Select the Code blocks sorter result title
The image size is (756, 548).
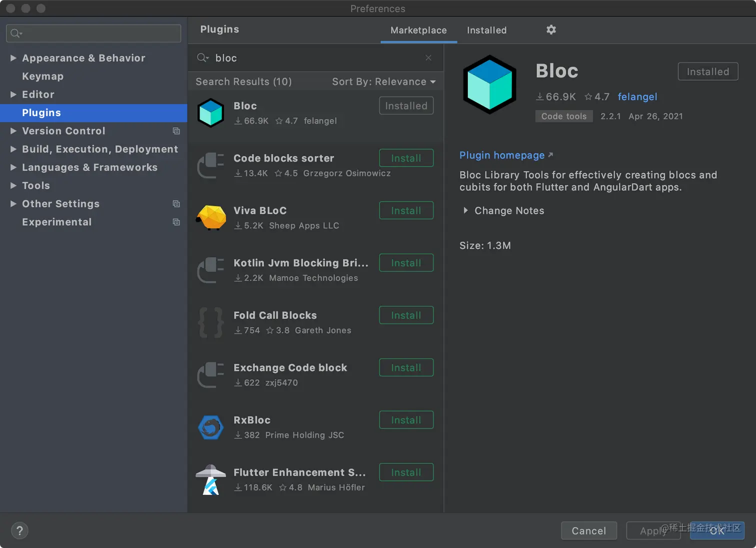283,158
